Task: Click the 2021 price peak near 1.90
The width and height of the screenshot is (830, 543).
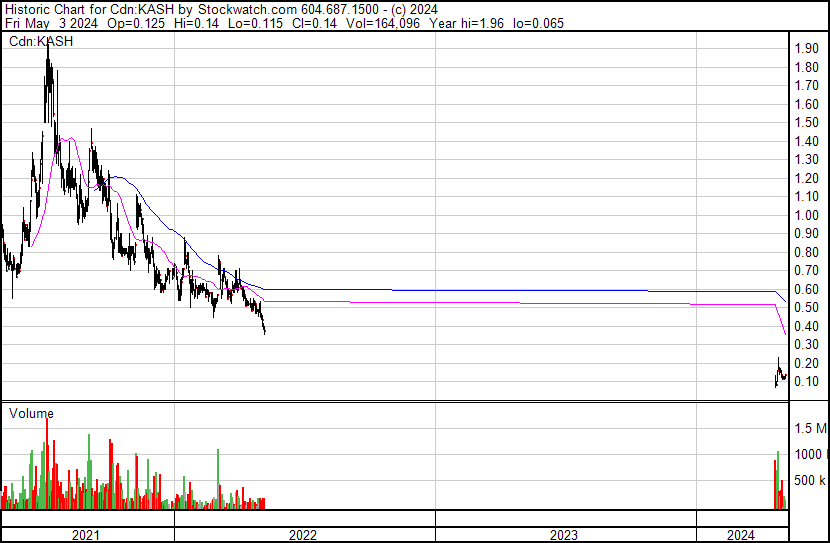Action: 48,55
